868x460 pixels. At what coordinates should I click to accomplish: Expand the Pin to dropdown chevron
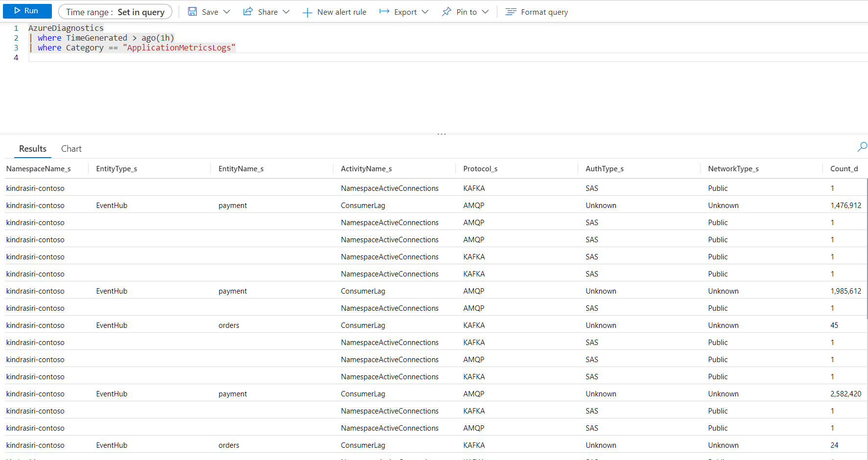tap(485, 12)
